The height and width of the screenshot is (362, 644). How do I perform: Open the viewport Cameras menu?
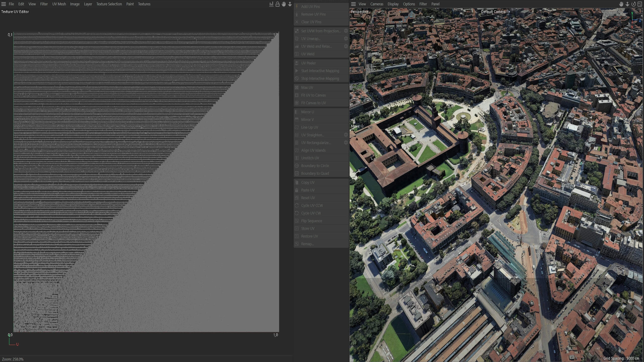click(377, 4)
